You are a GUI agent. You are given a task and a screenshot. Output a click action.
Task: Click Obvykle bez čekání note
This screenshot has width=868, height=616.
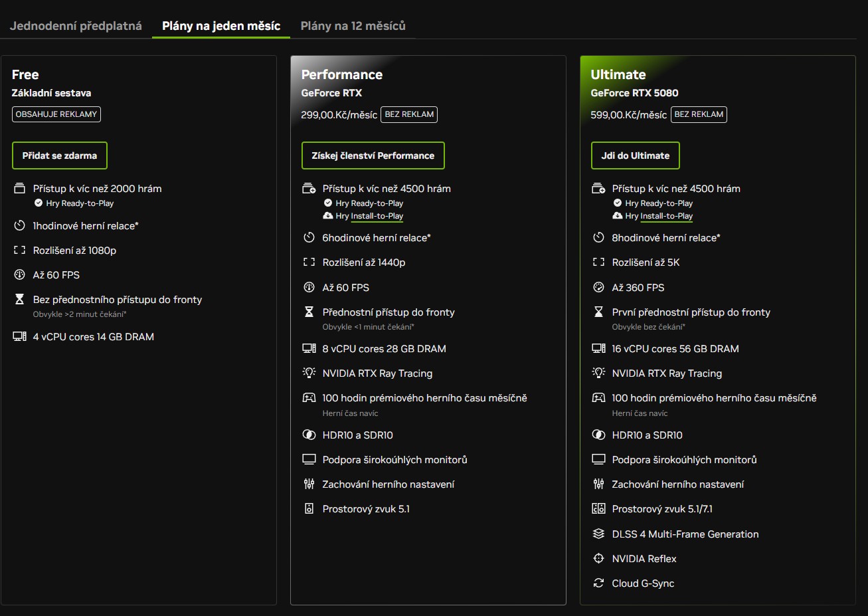649,327
